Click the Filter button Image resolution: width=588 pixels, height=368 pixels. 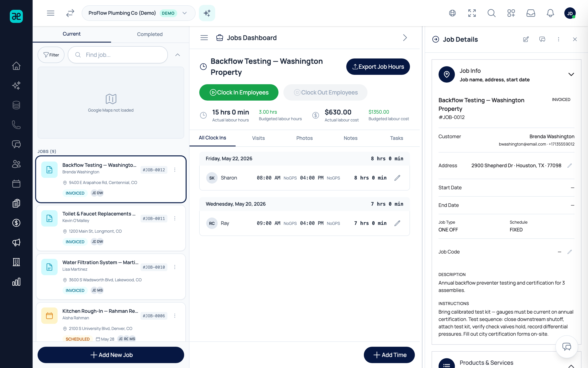51,55
